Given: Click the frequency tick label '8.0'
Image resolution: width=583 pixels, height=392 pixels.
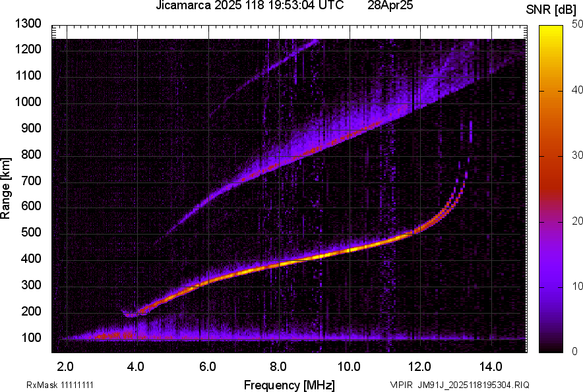Looking at the screenshot, I should tap(278, 367).
